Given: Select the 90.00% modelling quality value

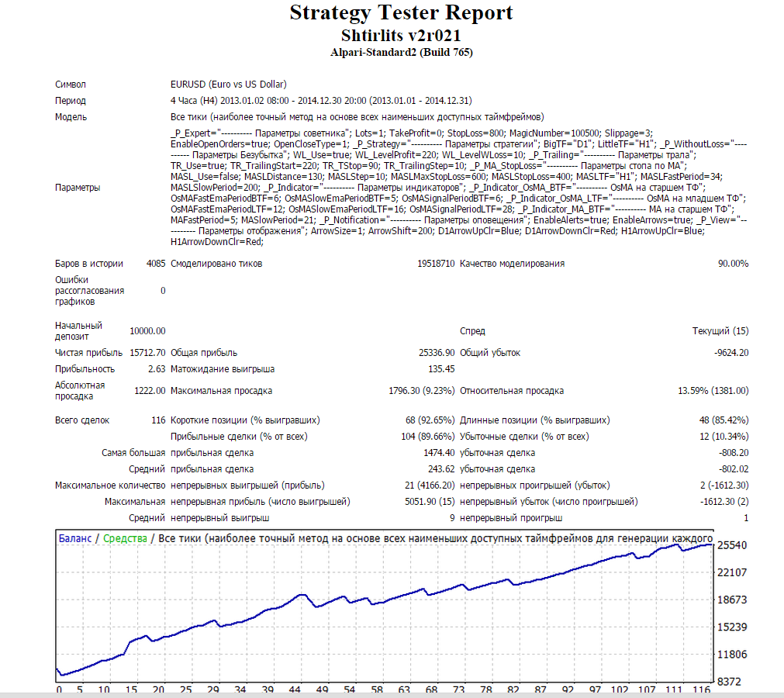Looking at the screenshot, I should [x=733, y=264].
